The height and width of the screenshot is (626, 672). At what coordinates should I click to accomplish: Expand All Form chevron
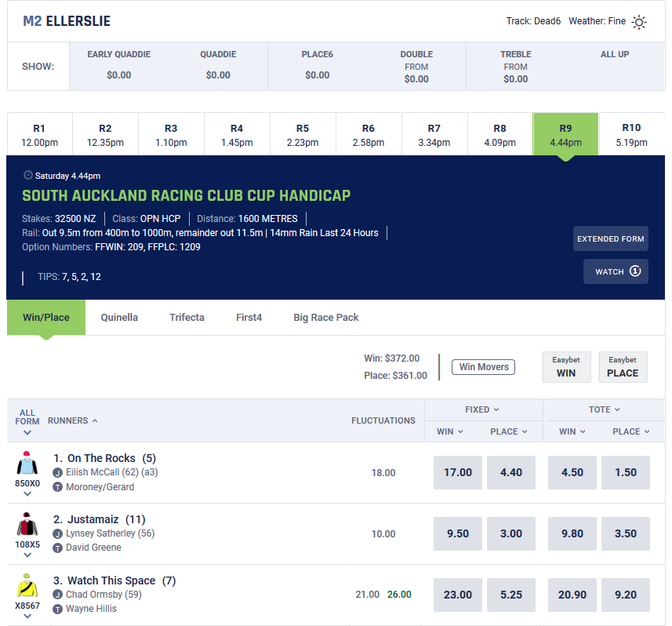point(27,432)
